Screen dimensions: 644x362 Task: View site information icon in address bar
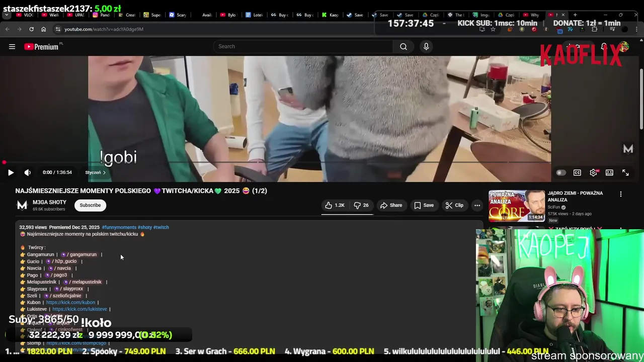tap(58, 29)
